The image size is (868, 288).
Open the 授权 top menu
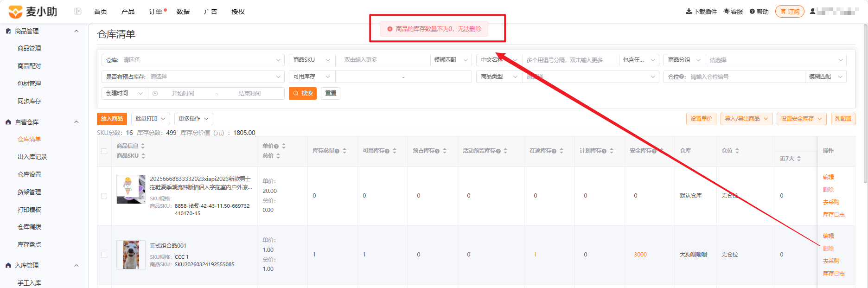(x=238, y=12)
